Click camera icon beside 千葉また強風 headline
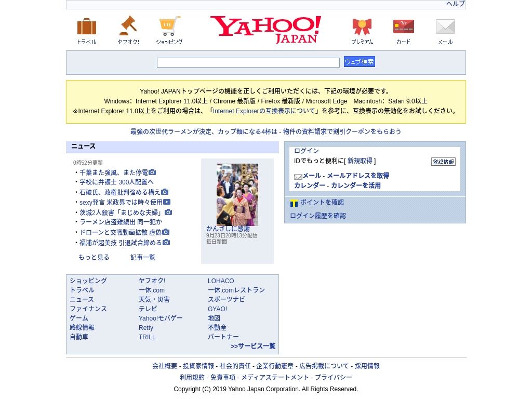This screenshot has height=399, width=532. [152, 172]
